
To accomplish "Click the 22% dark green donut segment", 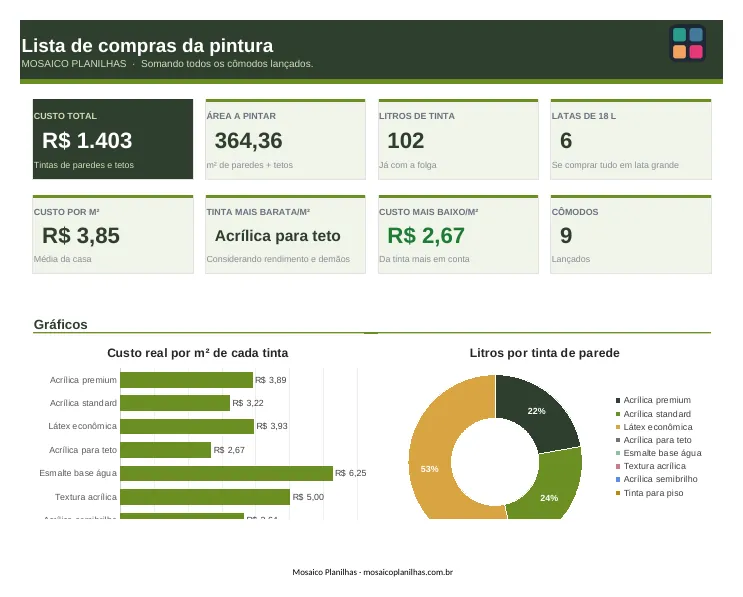I will pyautogui.click(x=538, y=410).
